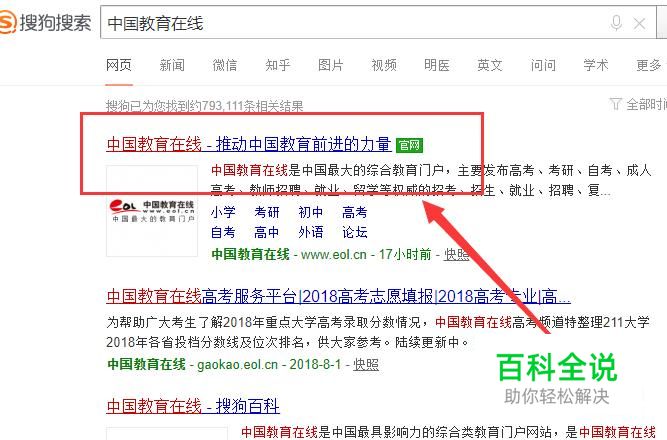Open the 问问 tab
The height and width of the screenshot is (440, 667).
click(x=543, y=65)
